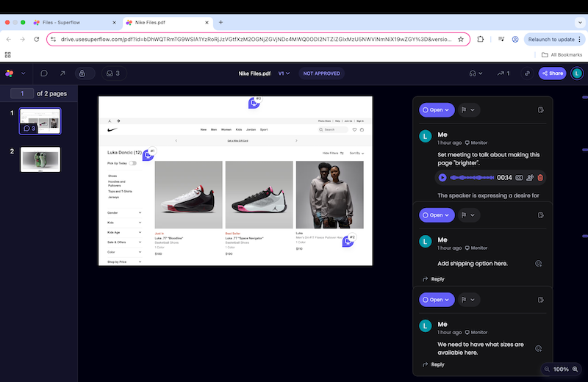Open the browser apps grid icon
The height and width of the screenshot is (382, 588).
tap(8, 55)
